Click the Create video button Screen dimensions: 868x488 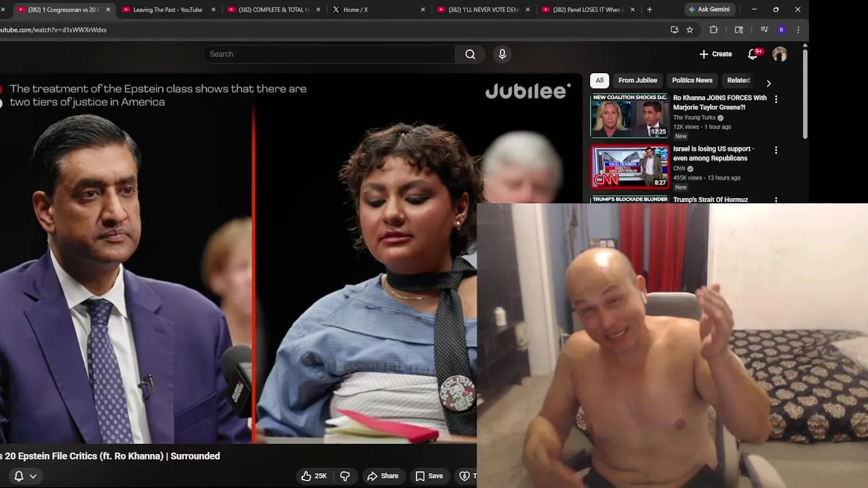pyautogui.click(x=715, y=54)
